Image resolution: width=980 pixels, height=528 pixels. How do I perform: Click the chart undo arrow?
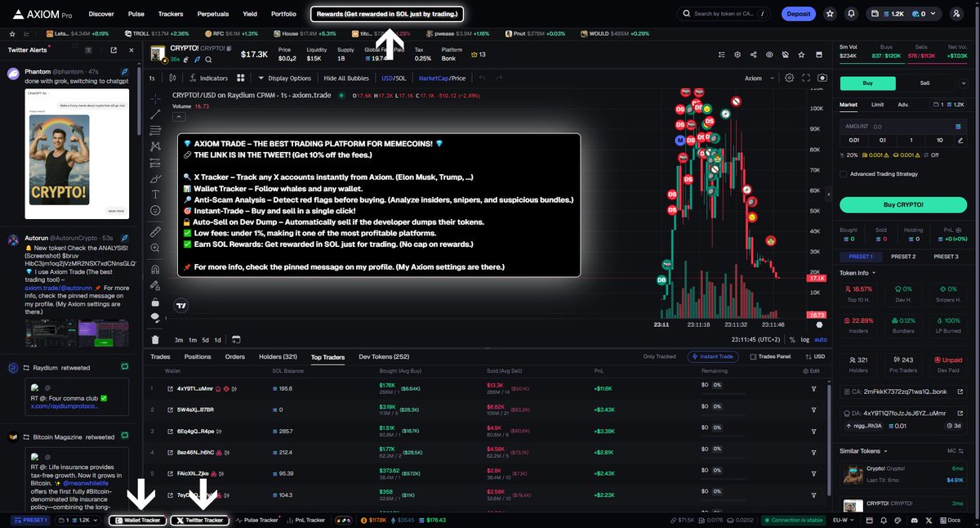point(482,78)
